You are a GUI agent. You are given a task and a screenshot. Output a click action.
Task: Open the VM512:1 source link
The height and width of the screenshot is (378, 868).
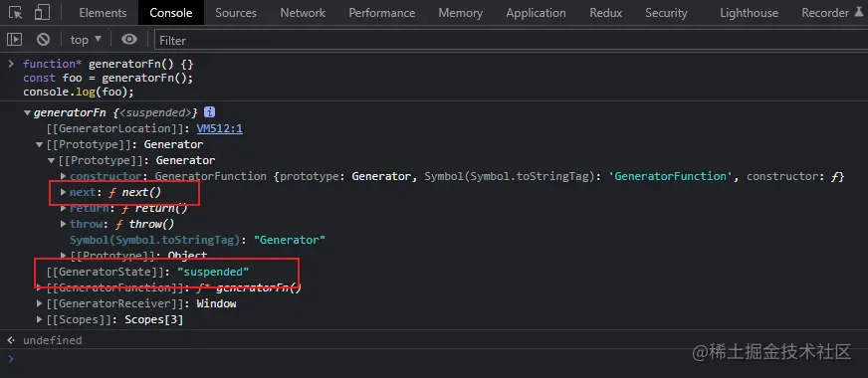(x=220, y=129)
